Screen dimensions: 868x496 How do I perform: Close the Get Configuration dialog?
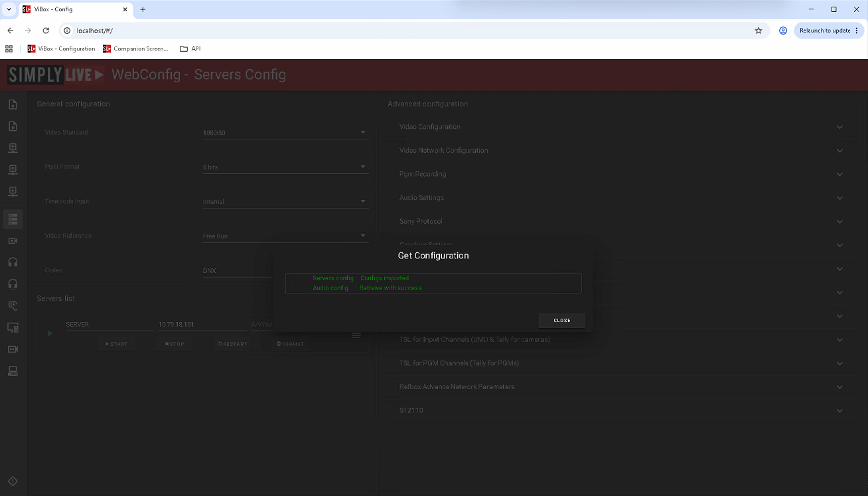[x=562, y=320]
